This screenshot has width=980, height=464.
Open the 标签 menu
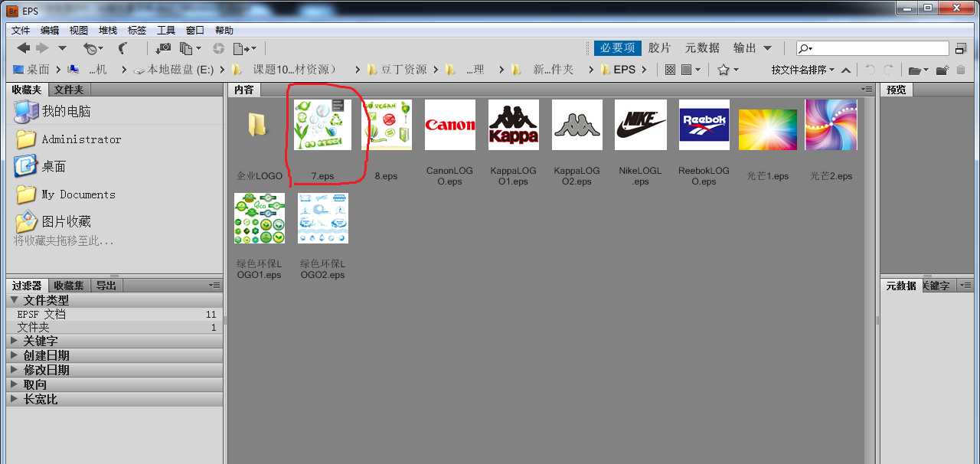click(137, 30)
